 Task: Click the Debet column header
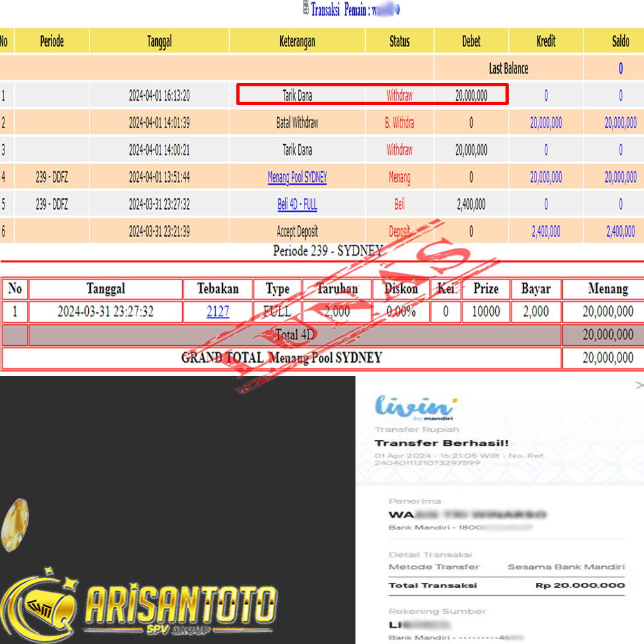pyautogui.click(x=471, y=41)
